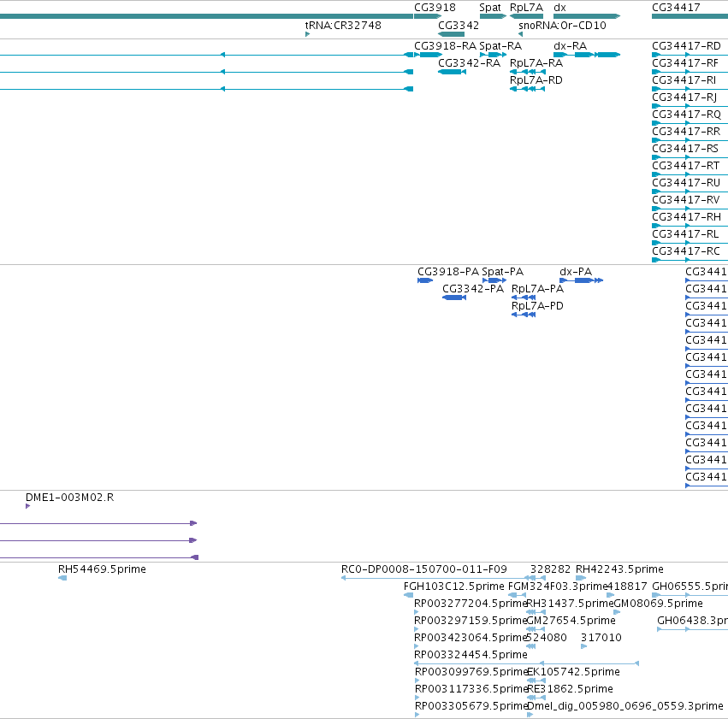Click transcript CG34417-RF
The height and width of the screenshot is (719, 728).
pyautogui.click(x=685, y=63)
